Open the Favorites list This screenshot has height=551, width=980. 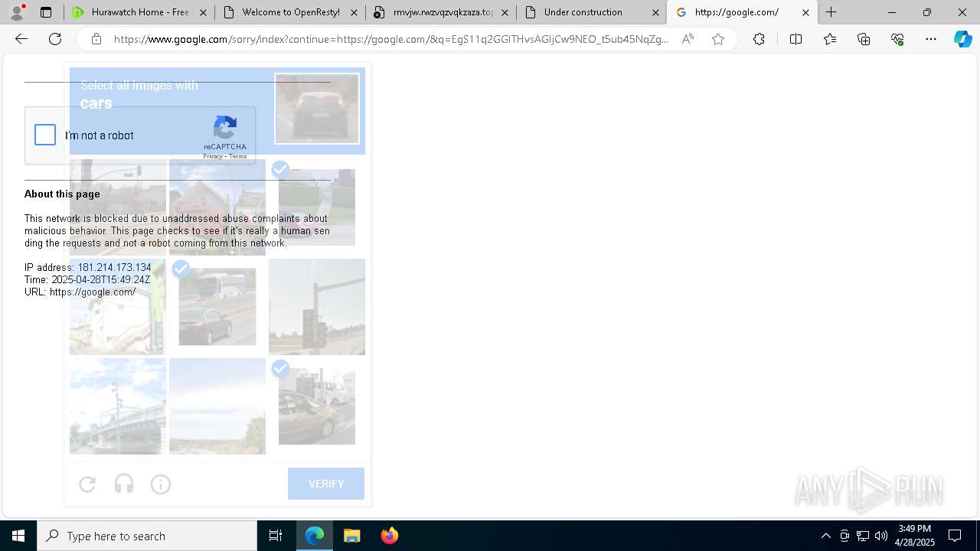(x=830, y=39)
